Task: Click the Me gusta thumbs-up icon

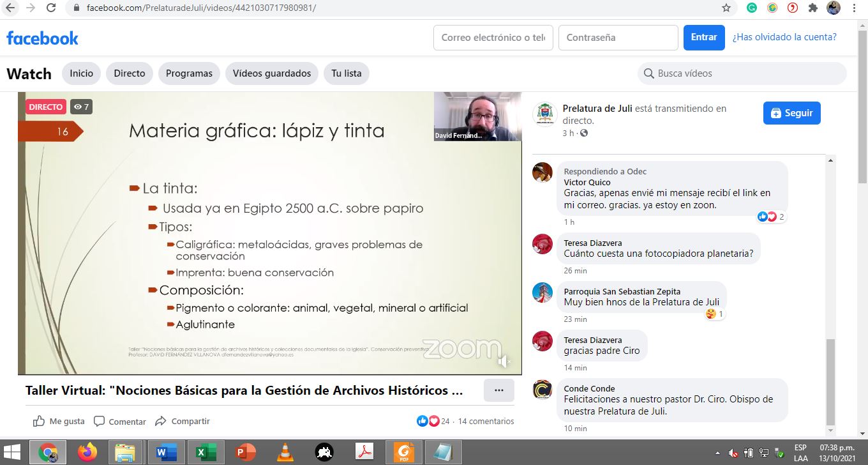Action: point(39,421)
